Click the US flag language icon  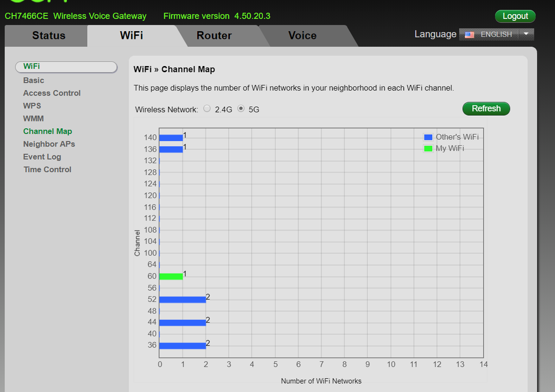[x=469, y=34]
